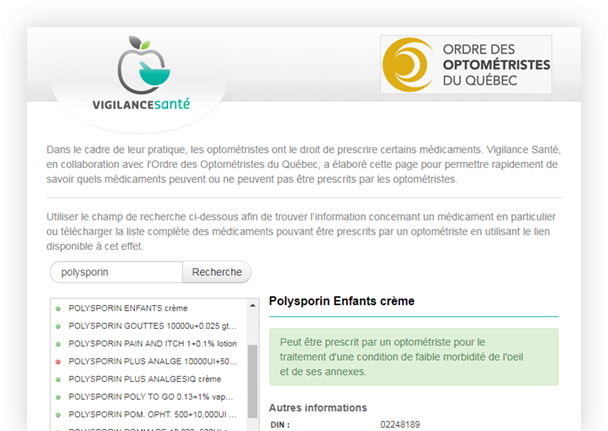Select POLYSPORIN PLUS ANALGE 10000UI+50 result
This screenshot has width=608, height=431.
tap(152, 361)
